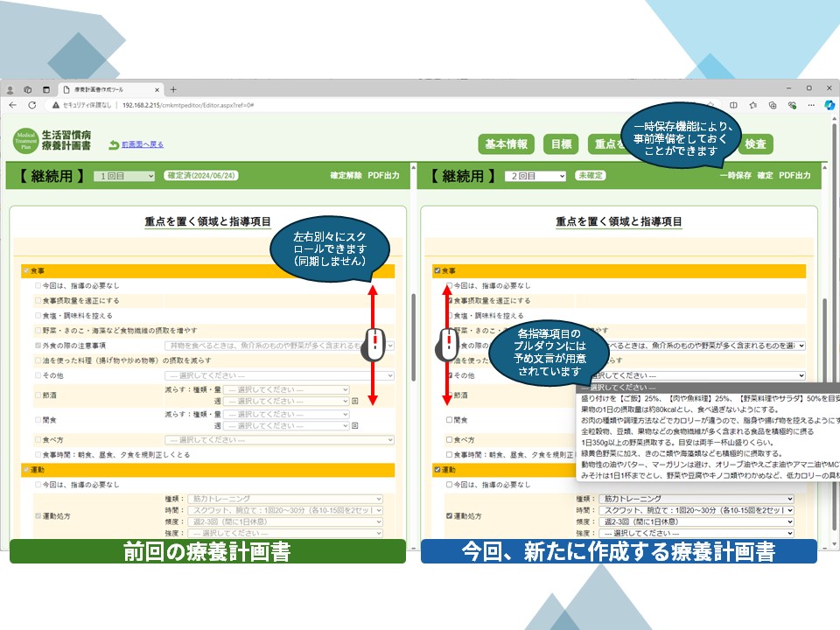Click 確定解除 on the 1回目 plan
The width and height of the screenshot is (840, 630).
[346, 176]
